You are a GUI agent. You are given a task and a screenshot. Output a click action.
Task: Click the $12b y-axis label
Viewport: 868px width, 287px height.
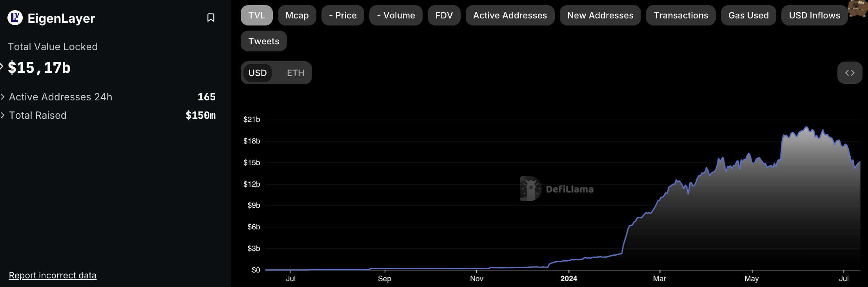[252, 184]
